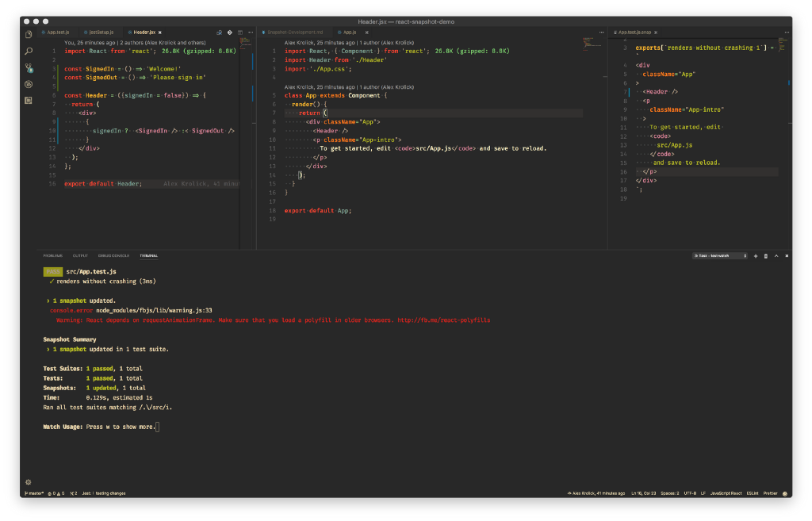Open the editor more actions ellipsis menu
The width and height of the screenshot is (812, 521).
249,33
